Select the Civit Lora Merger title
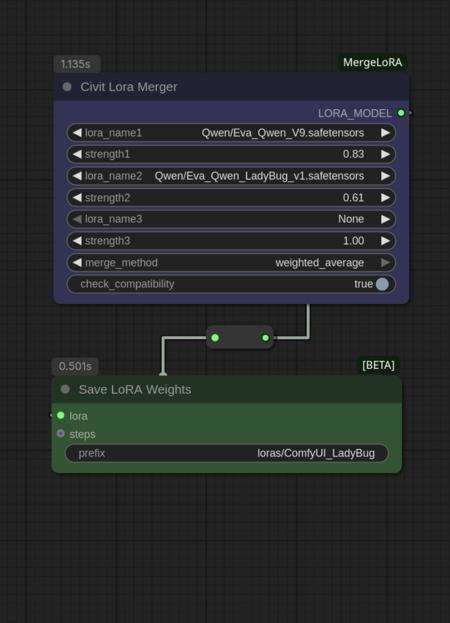The image size is (450, 623). coord(129,87)
